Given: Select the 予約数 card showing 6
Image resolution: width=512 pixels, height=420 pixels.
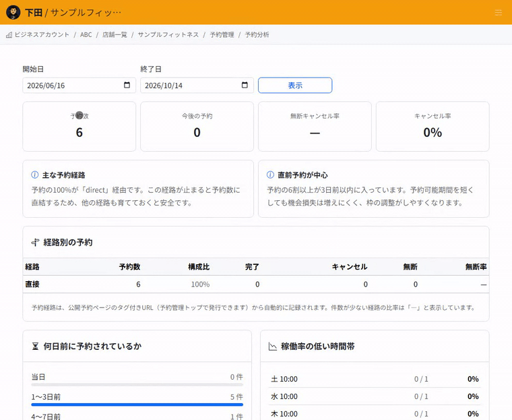Looking at the screenshot, I should (x=79, y=127).
